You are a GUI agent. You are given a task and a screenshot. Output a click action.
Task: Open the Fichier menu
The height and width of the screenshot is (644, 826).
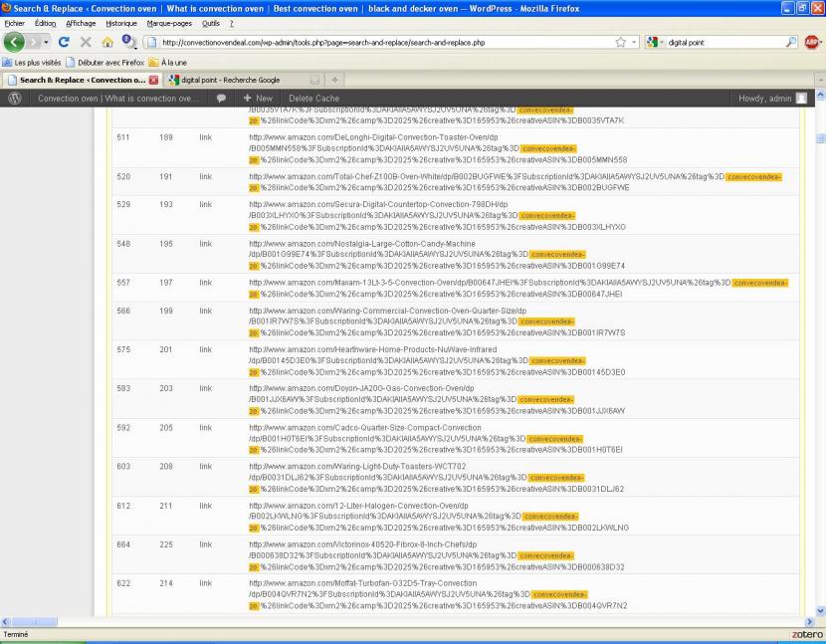coord(14,23)
